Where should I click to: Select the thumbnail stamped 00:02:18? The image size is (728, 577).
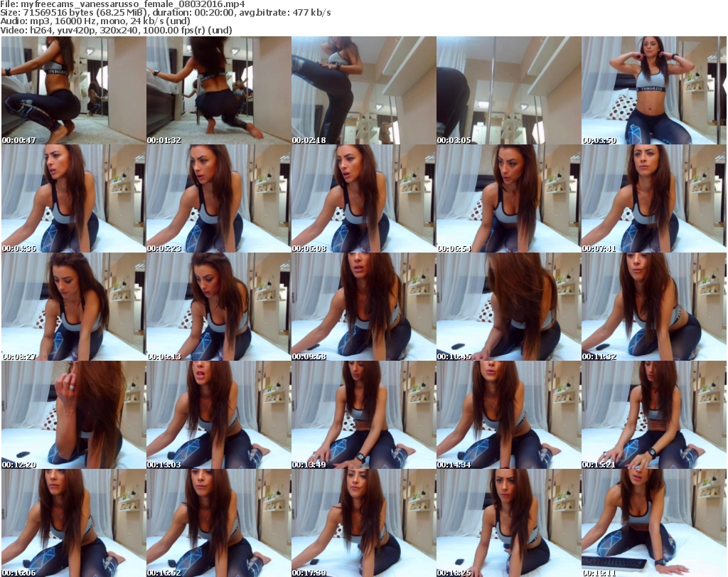click(x=363, y=90)
